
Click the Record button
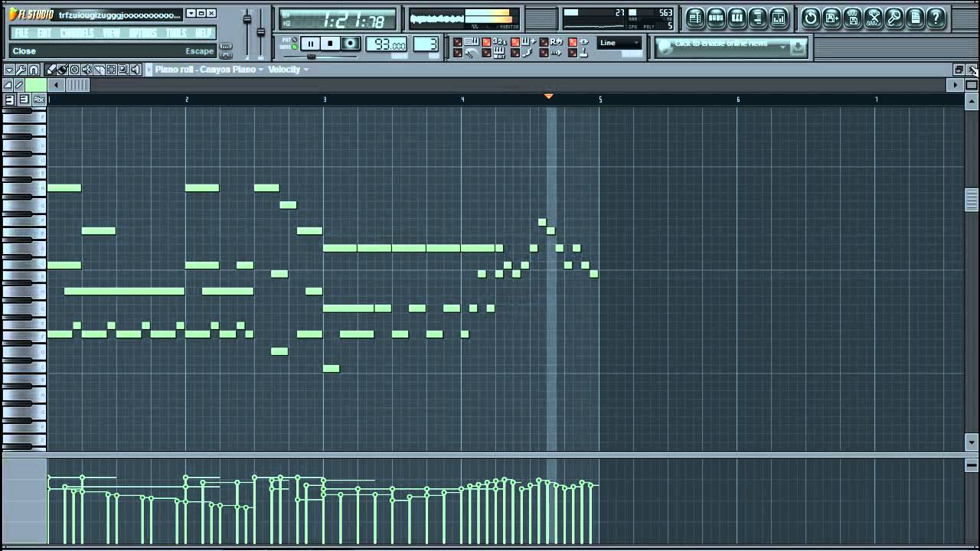[x=350, y=44]
